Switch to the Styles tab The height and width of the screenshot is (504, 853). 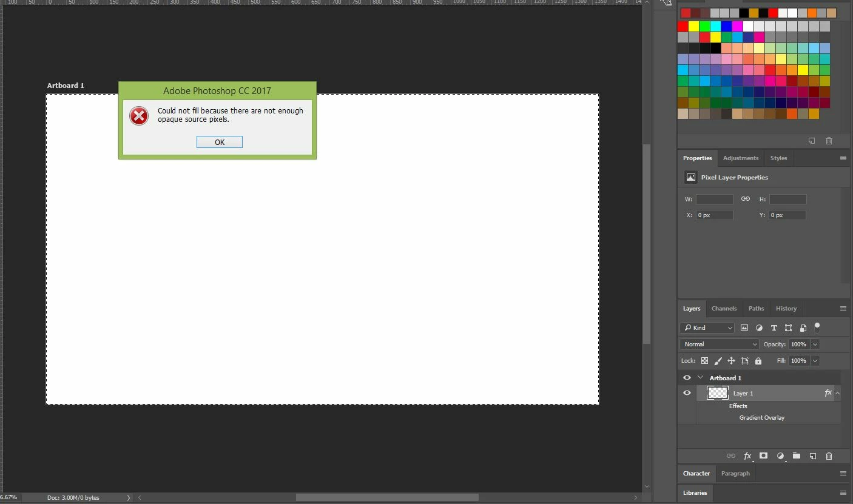pos(778,158)
